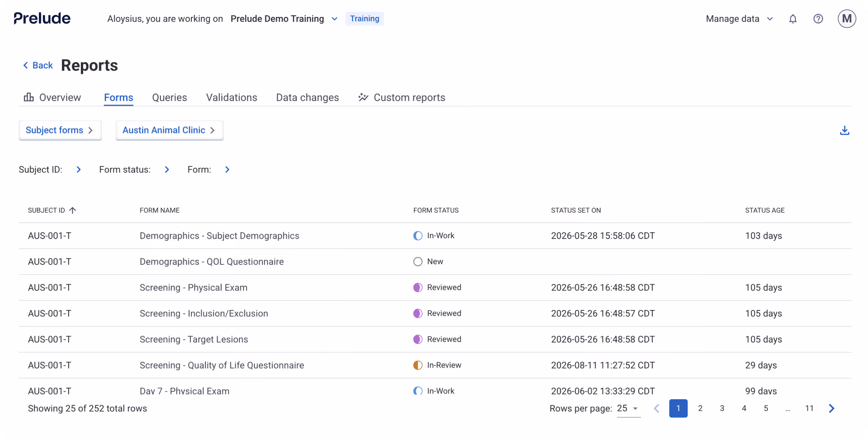This screenshot has height=438, width=868.
Task: Click the New status circle for QOL Questionnaire
Action: point(418,262)
